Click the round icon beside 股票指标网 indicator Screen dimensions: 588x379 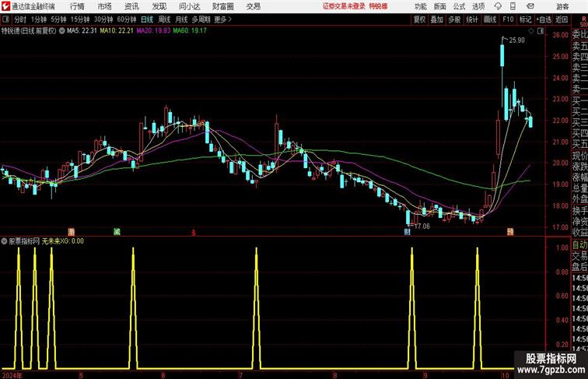click(4, 241)
